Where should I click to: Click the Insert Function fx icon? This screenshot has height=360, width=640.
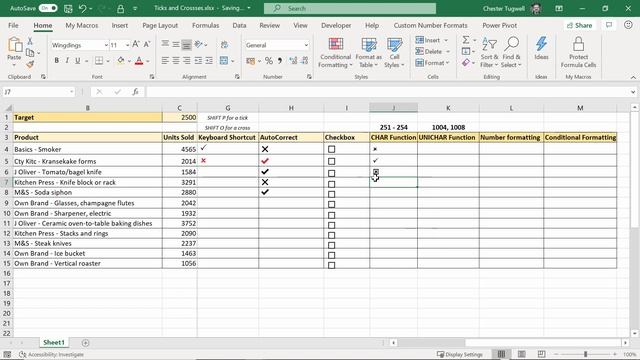[135, 92]
